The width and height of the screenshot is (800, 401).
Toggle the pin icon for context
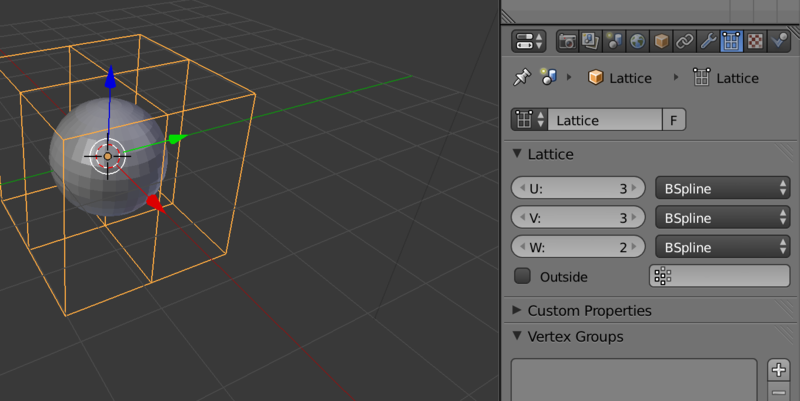point(521,78)
